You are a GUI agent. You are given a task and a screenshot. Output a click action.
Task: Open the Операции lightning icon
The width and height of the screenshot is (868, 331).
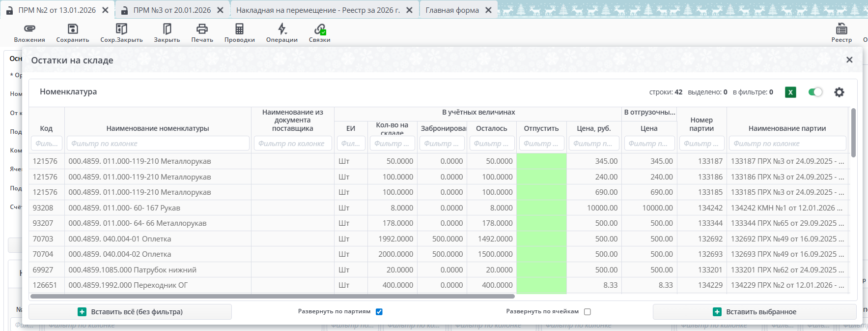click(x=282, y=29)
